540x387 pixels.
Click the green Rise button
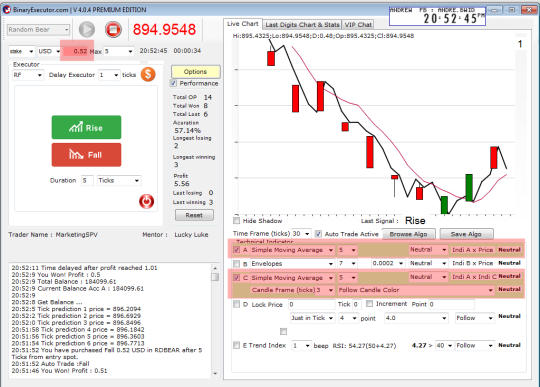click(x=86, y=127)
